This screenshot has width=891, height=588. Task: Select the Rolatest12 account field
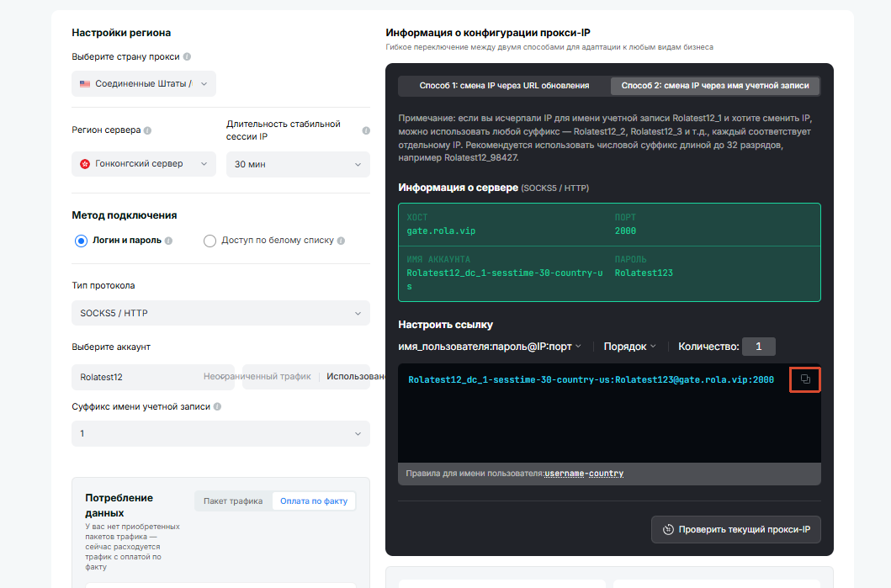click(153, 377)
